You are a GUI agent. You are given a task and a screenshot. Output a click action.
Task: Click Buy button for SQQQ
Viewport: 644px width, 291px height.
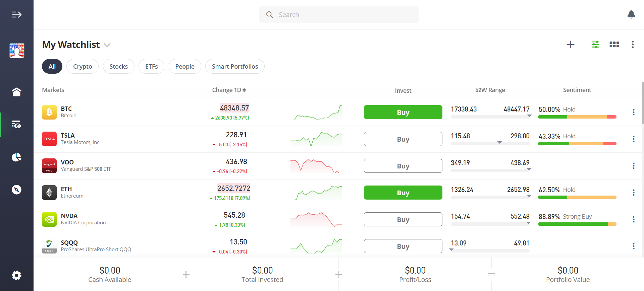click(x=403, y=246)
